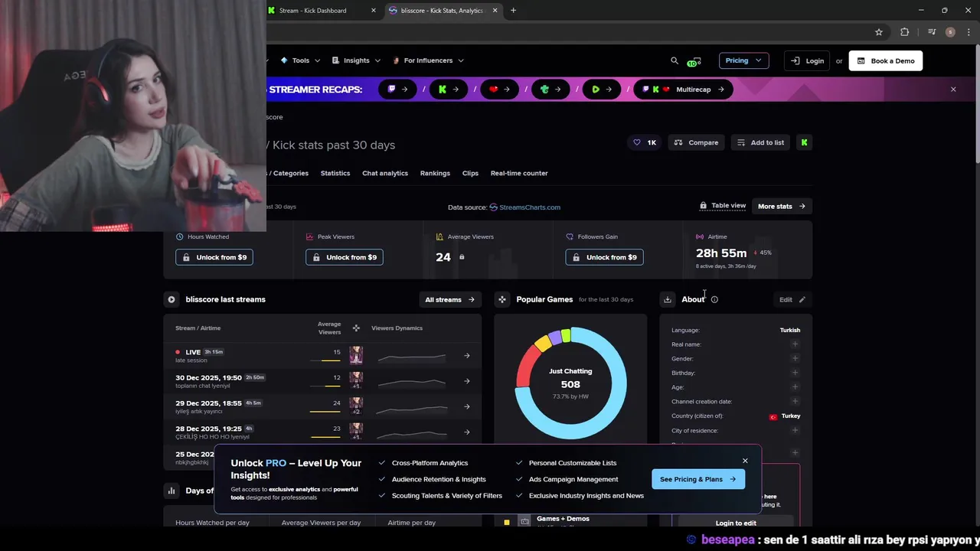The image size is (980, 551).
Task: Switch to the Statistics tab
Action: [x=335, y=173]
